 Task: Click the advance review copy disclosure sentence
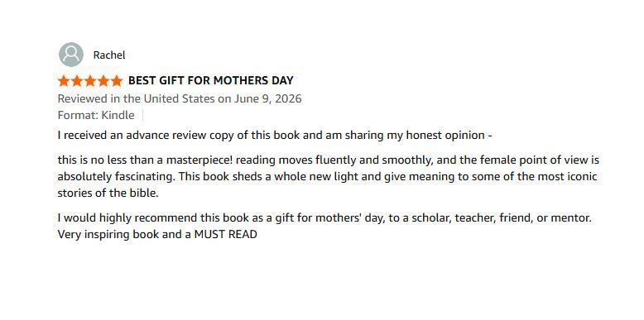[x=275, y=136]
